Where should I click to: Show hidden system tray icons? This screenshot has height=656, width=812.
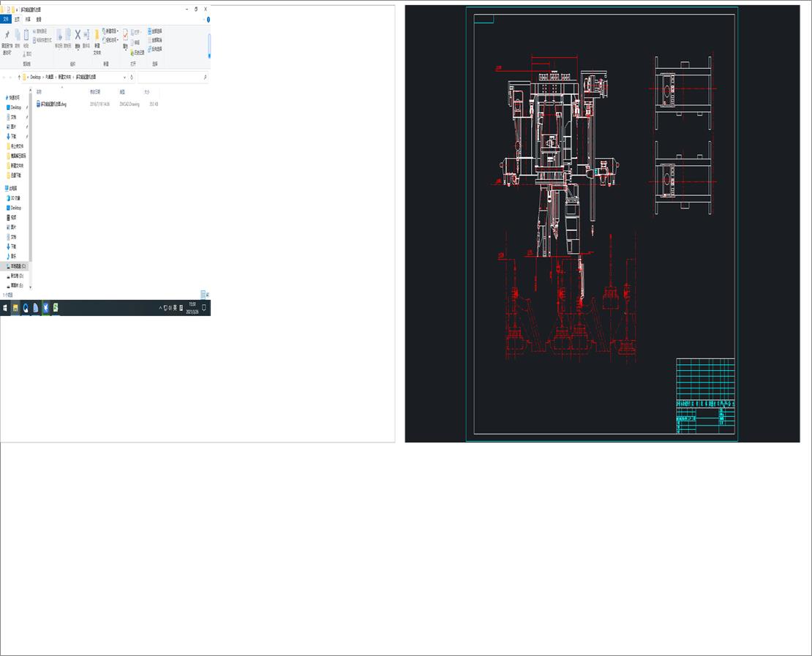160,308
